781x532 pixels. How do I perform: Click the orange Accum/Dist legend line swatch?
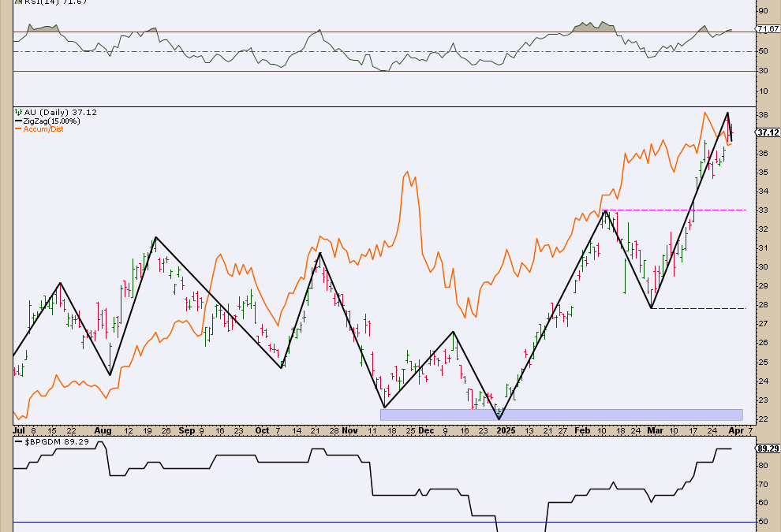click(x=18, y=129)
